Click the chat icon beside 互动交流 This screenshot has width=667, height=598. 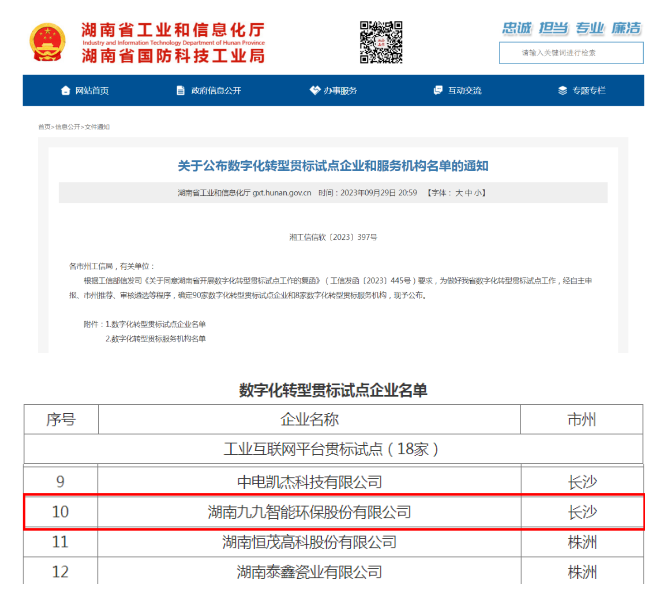(439, 91)
